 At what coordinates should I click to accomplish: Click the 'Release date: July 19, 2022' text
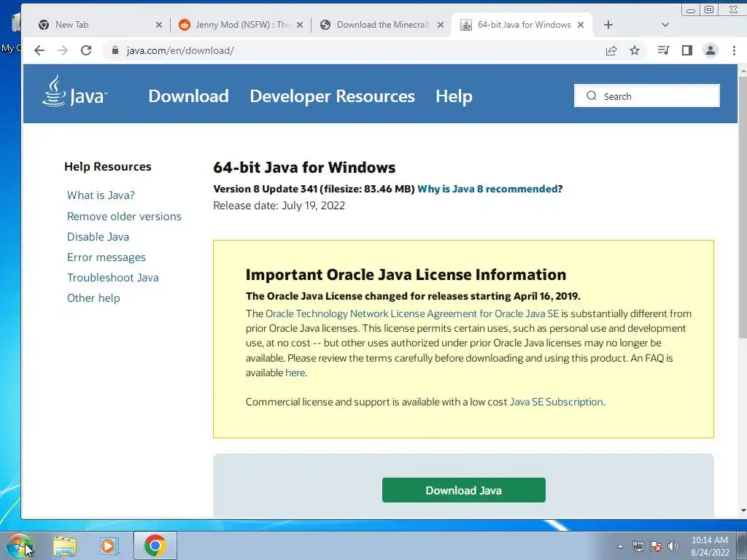[x=279, y=206]
